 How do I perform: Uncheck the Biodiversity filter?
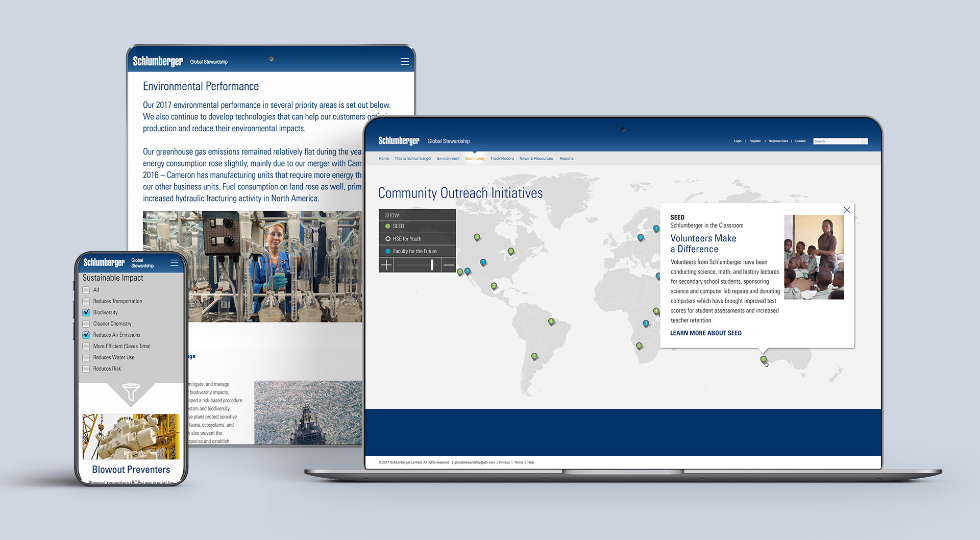(86, 312)
